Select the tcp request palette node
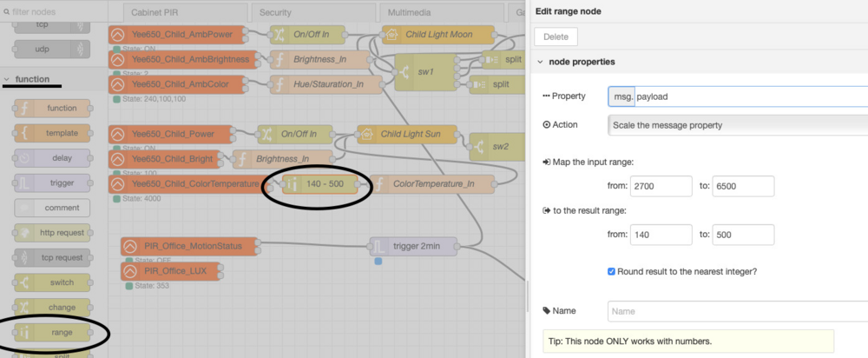Screen dimensions: 868x358 [52, 258]
